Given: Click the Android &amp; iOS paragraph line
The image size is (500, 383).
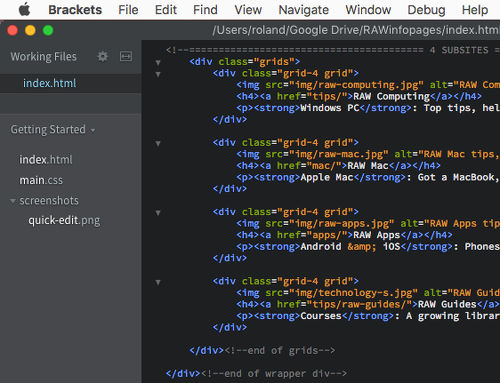Looking at the screenshot, I should [368, 247].
